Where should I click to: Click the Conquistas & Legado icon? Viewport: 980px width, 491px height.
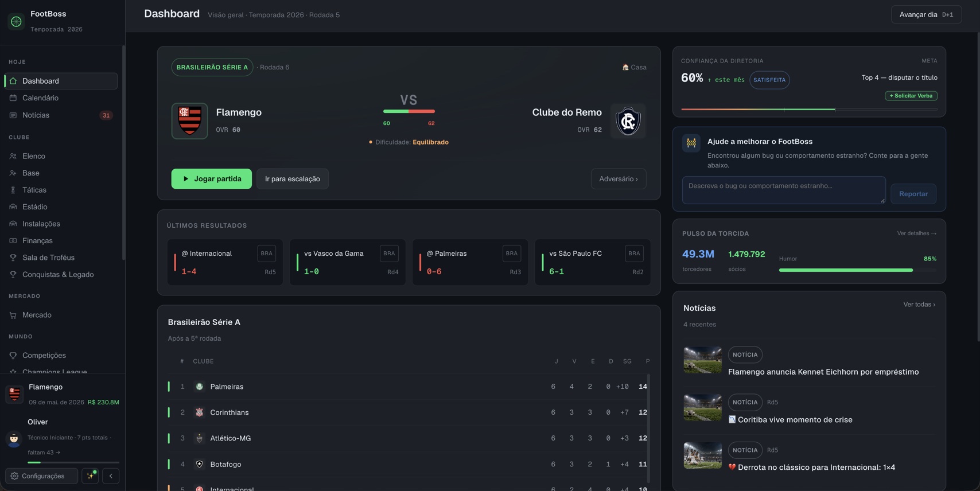pyautogui.click(x=13, y=275)
